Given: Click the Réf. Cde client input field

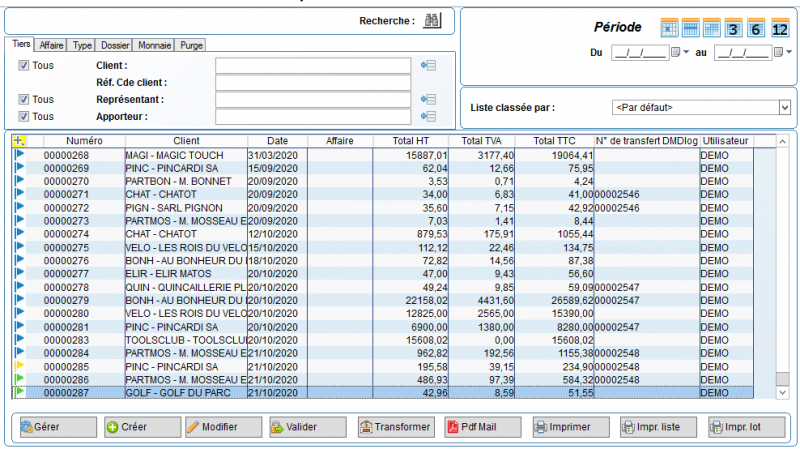Looking at the screenshot, I should point(312,82).
